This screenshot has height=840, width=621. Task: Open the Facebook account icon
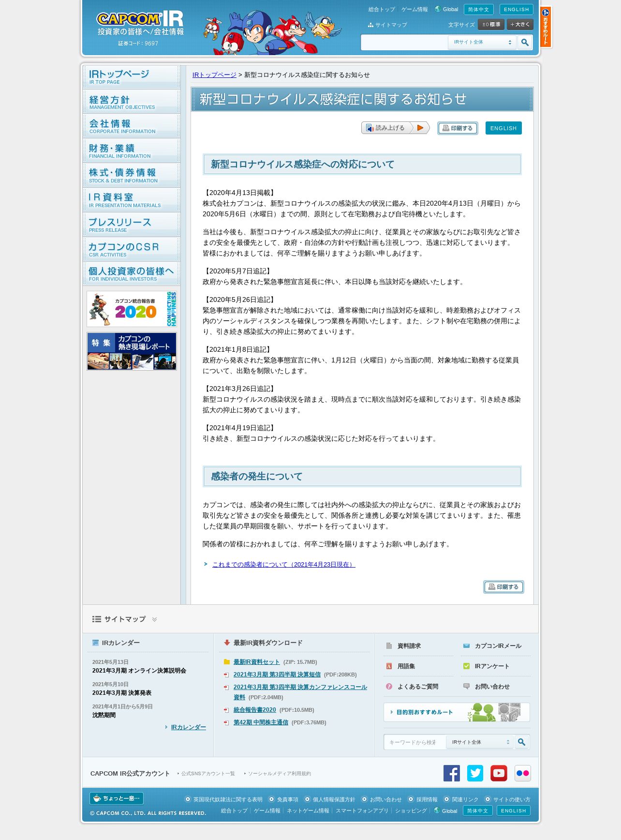click(x=452, y=773)
